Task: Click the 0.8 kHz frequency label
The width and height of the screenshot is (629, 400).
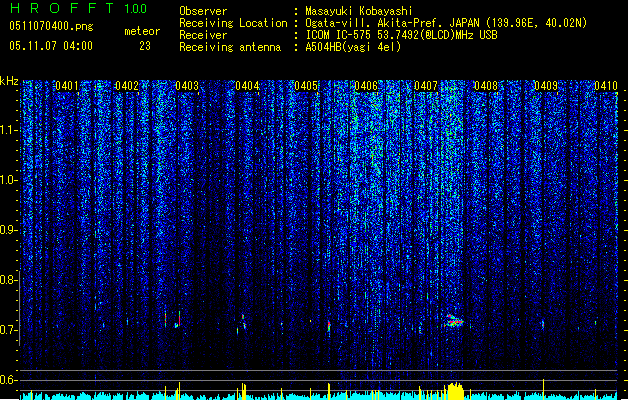Action: [x=8, y=280]
